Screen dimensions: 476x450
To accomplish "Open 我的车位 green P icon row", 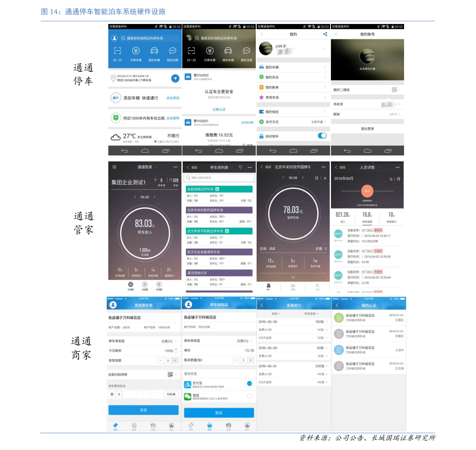I will (293, 78).
